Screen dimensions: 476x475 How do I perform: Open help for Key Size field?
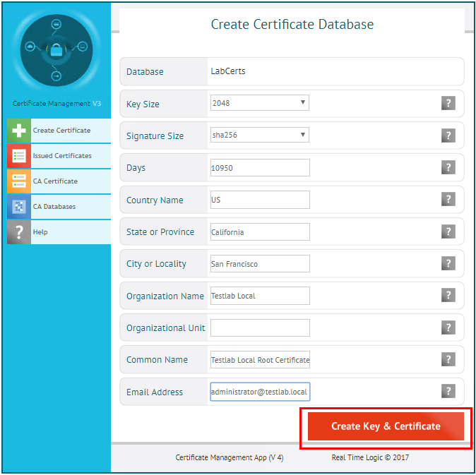[x=448, y=103]
